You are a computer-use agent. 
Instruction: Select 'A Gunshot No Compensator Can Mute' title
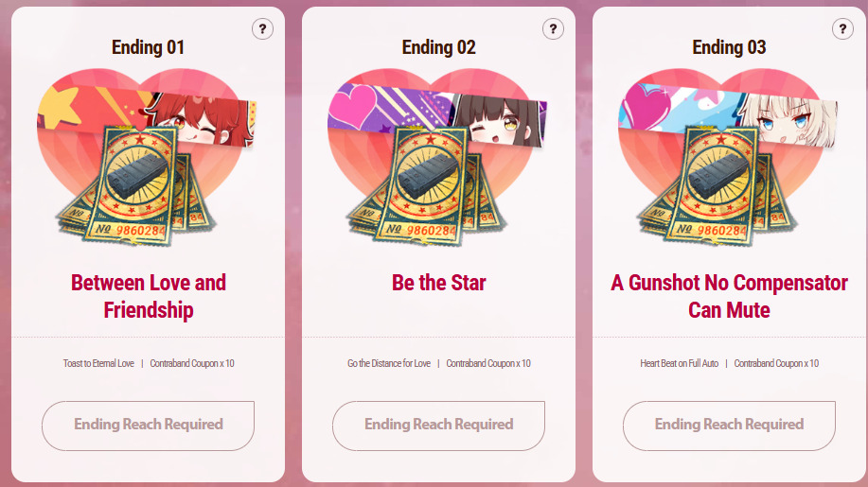point(729,296)
